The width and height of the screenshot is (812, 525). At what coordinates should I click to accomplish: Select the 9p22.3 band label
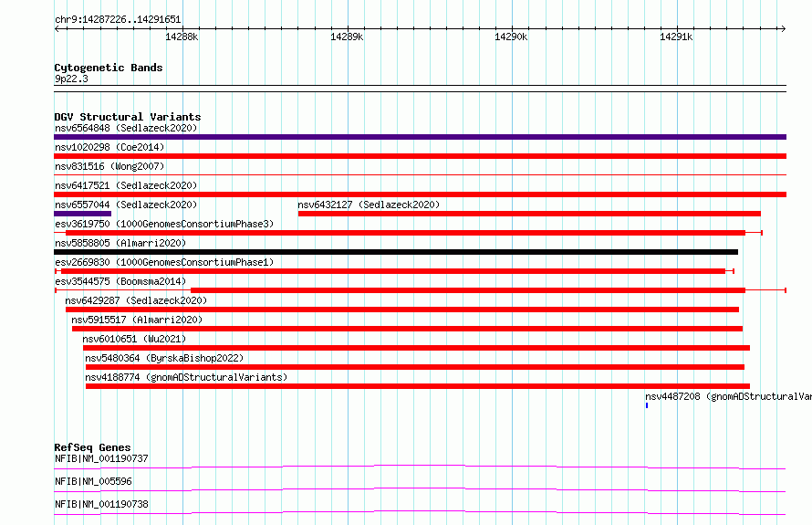(x=71, y=79)
